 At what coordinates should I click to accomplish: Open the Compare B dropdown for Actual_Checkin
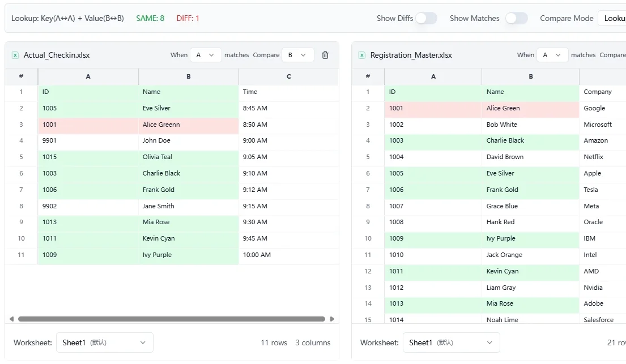point(298,55)
